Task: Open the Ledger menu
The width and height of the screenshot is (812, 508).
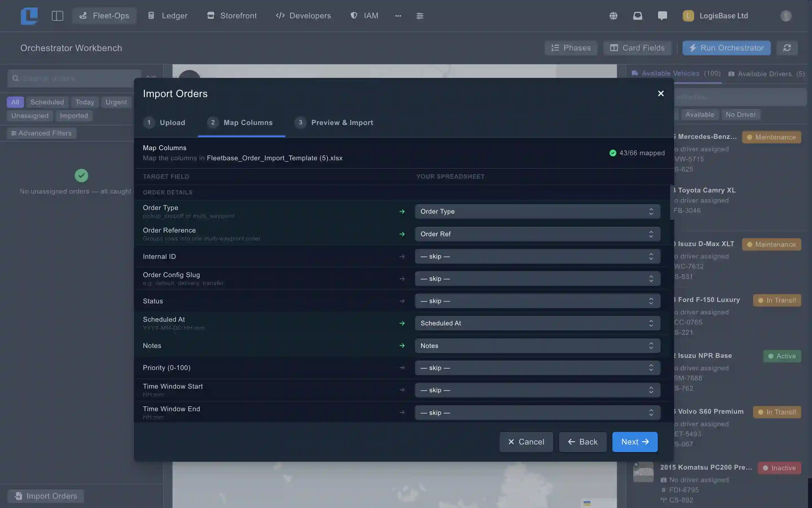Action: [x=168, y=16]
